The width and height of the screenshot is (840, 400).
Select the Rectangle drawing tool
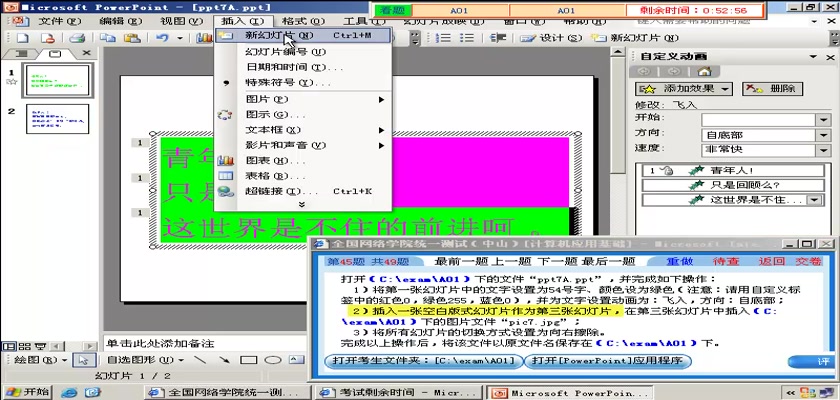coord(249,360)
